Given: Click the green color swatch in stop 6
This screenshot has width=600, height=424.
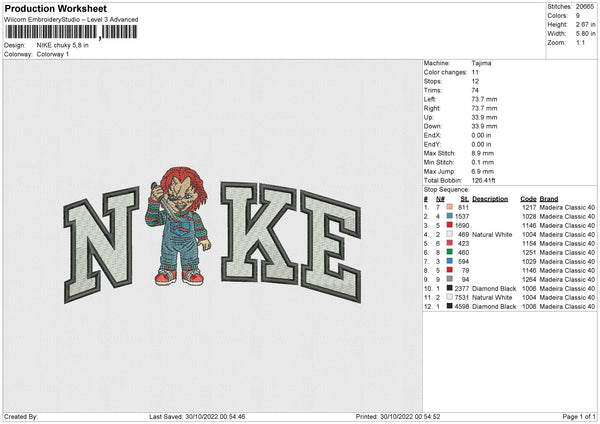Looking at the screenshot, I should point(449,252).
